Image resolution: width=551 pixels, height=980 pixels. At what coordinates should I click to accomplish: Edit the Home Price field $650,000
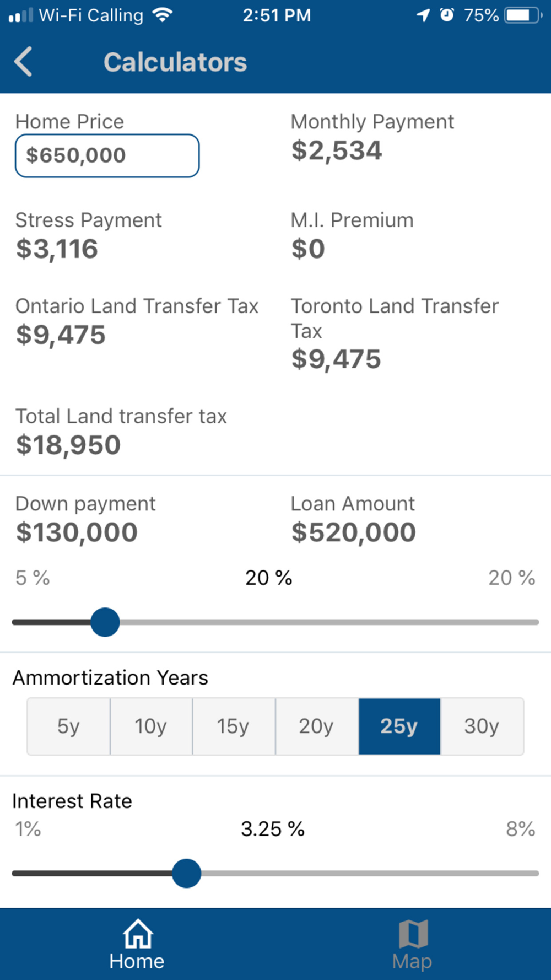tap(107, 155)
